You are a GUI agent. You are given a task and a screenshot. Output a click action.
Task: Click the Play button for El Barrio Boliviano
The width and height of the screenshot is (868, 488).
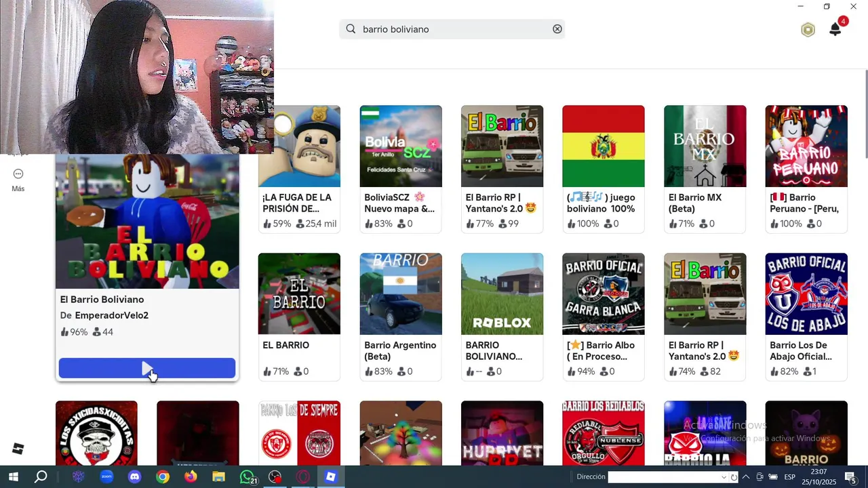(x=146, y=368)
